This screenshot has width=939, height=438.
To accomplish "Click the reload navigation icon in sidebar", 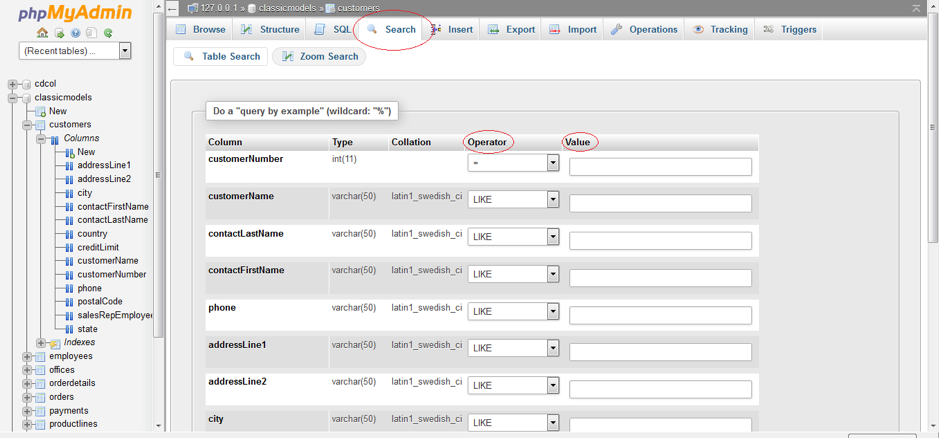I will (108, 33).
